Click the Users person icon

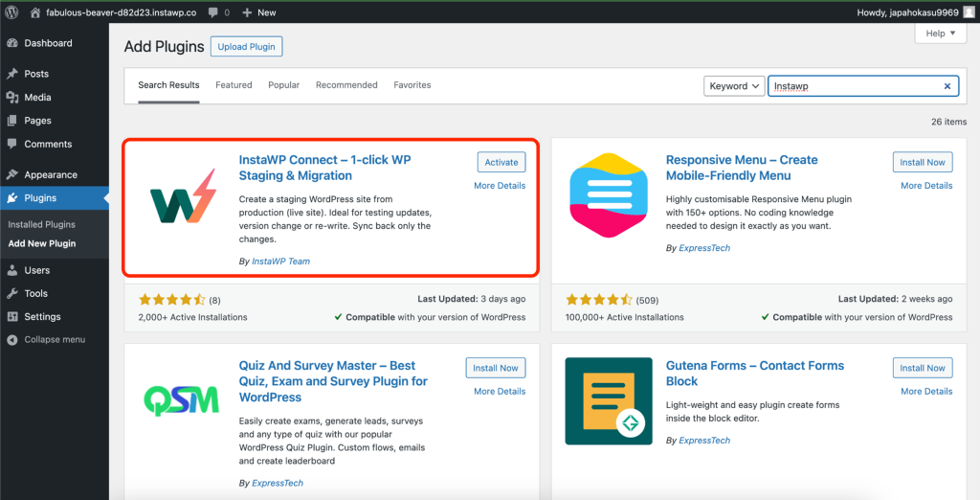click(11, 270)
